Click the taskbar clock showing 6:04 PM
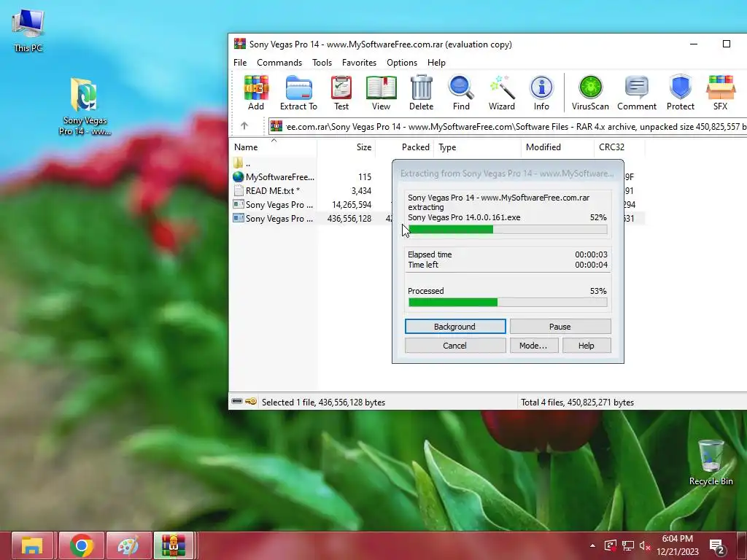Image resolution: width=747 pixels, height=560 pixels. pos(678,545)
